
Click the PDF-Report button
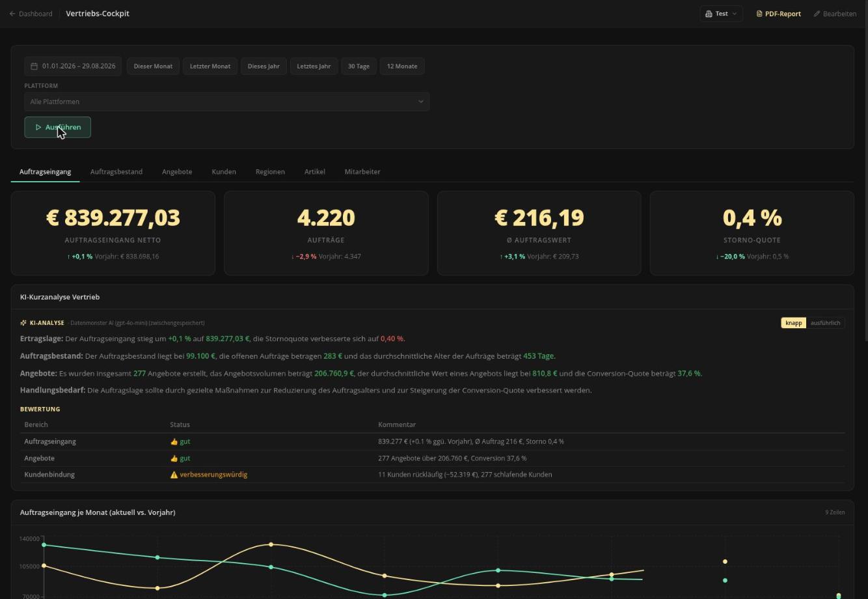click(778, 14)
